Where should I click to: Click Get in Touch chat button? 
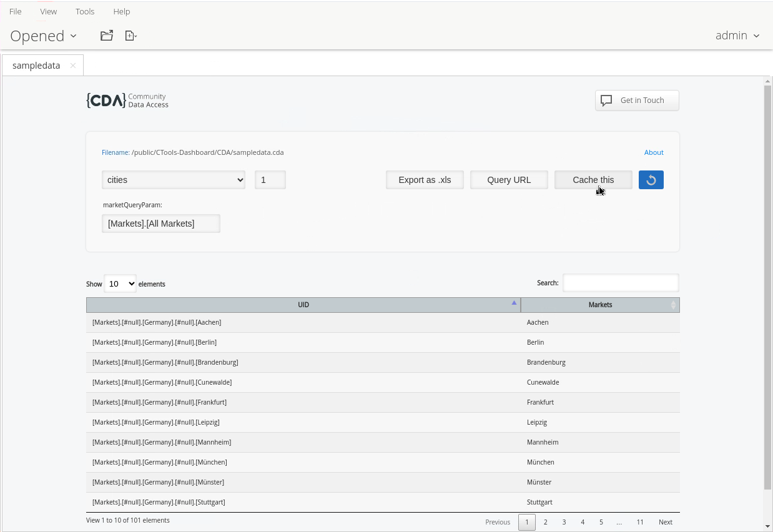tap(636, 101)
